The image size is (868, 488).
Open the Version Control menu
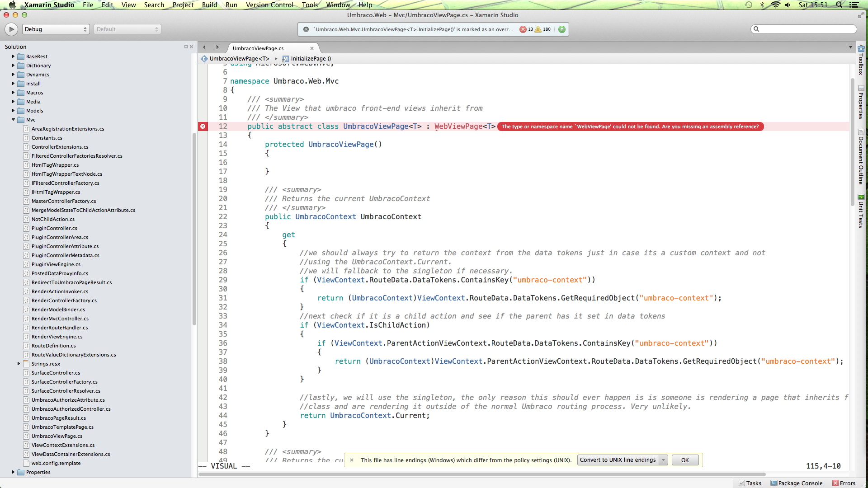click(269, 5)
